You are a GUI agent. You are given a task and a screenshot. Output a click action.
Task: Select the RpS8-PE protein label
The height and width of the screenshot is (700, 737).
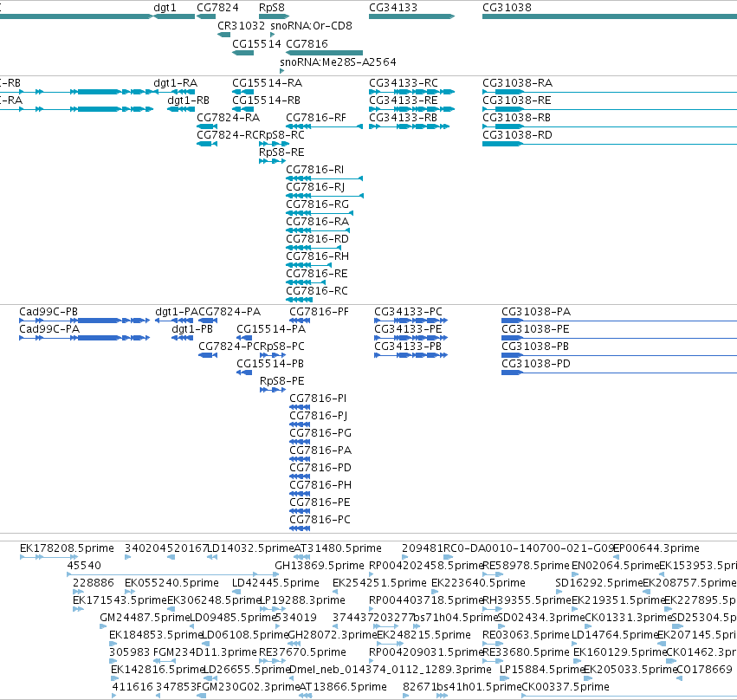coord(282,381)
